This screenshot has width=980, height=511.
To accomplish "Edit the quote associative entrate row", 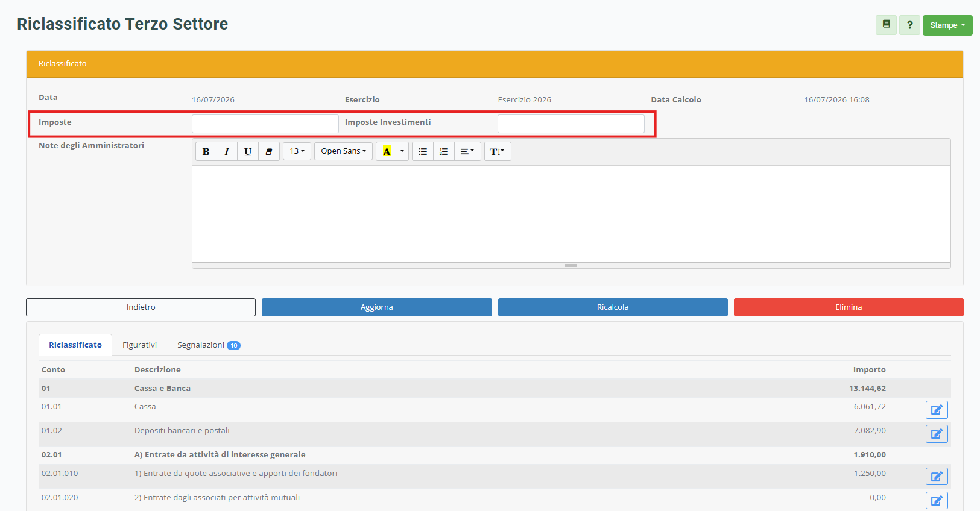I will tap(937, 477).
